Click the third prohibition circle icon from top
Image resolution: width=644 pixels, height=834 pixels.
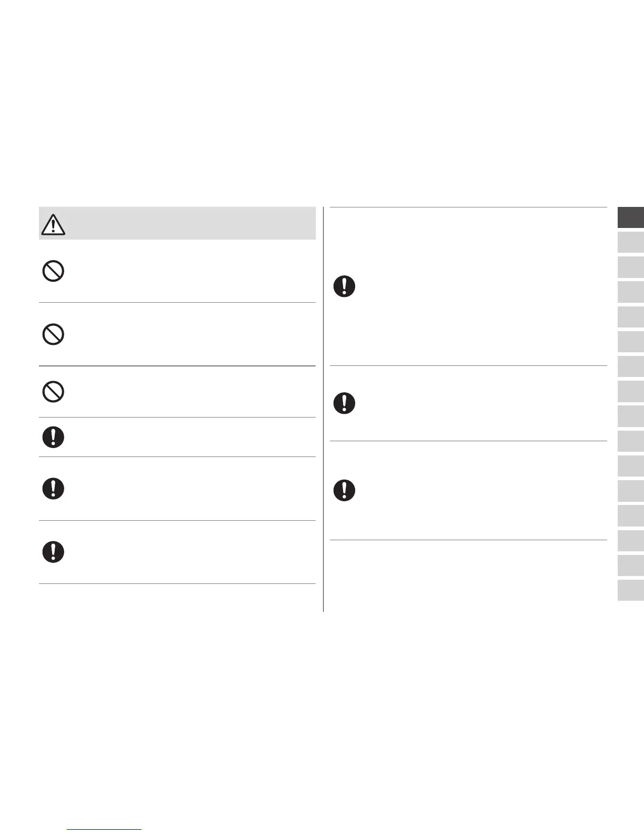(53, 392)
